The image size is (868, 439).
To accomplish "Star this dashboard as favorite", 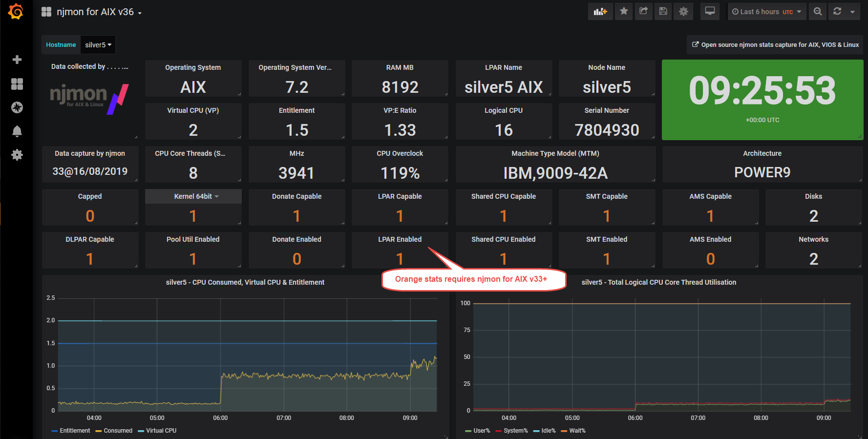I will (x=624, y=12).
